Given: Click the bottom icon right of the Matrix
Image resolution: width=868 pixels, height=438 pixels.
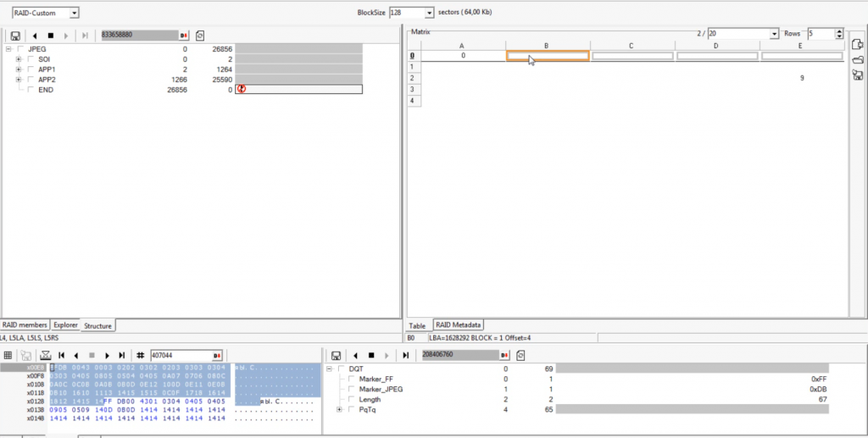Looking at the screenshot, I should click(x=858, y=75).
